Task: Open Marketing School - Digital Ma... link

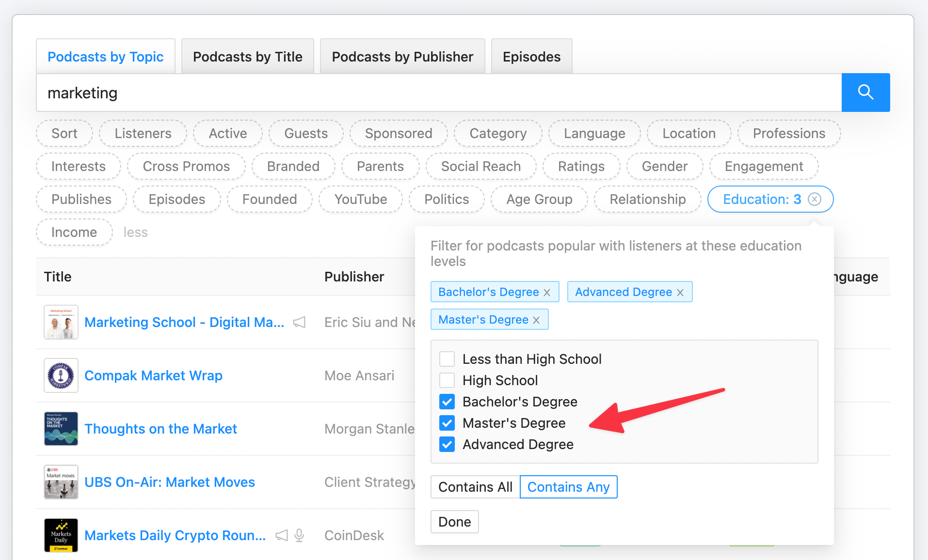Action: (184, 322)
